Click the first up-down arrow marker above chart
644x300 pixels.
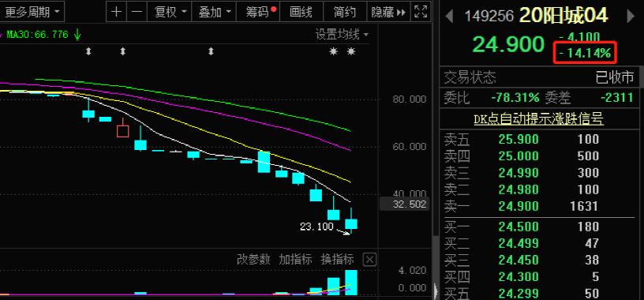88,51
